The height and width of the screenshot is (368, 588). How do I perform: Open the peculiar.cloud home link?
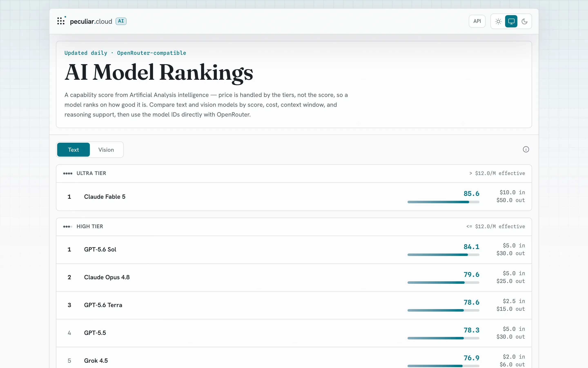[x=91, y=21]
